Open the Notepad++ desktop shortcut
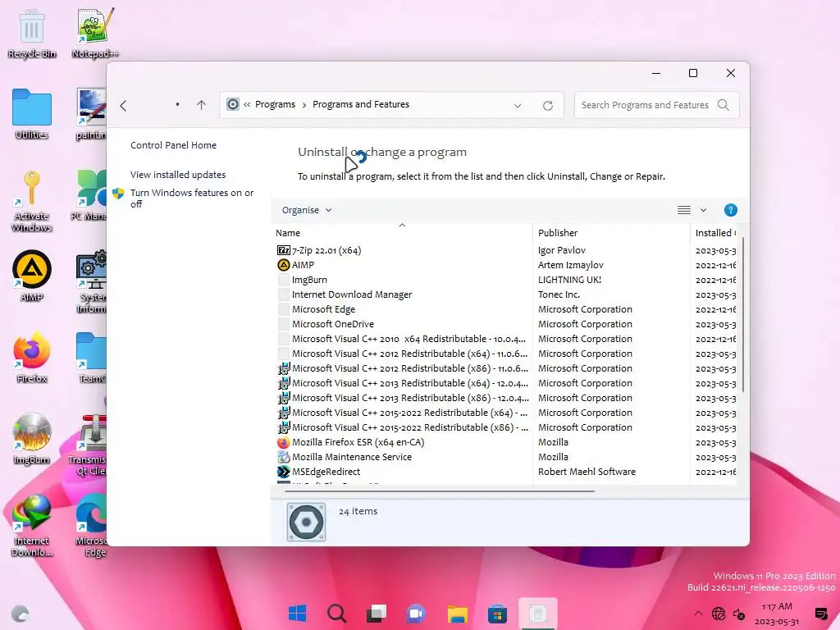The height and width of the screenshot is (630, 840). (x=95, y=33)
